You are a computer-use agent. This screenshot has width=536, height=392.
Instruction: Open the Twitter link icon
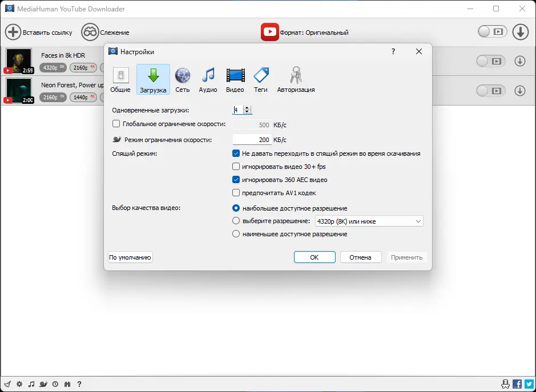[x=529, y=384]
